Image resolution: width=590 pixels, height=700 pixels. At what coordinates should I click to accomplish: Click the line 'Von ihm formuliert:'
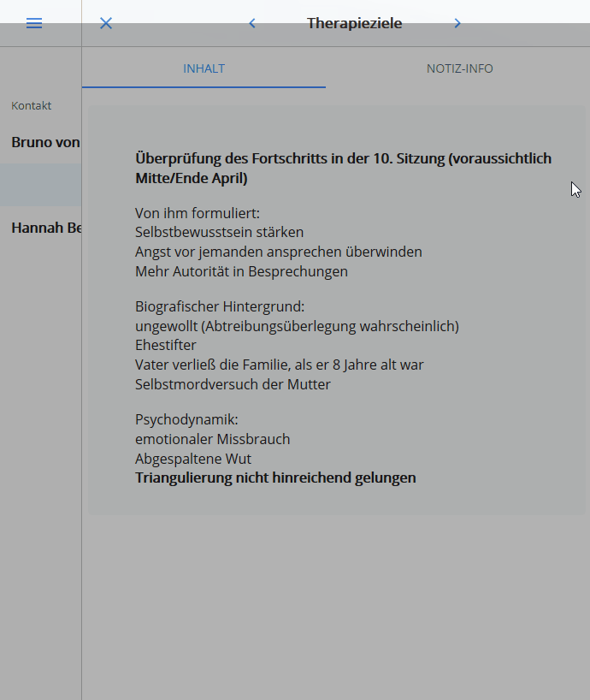[198, 213]
